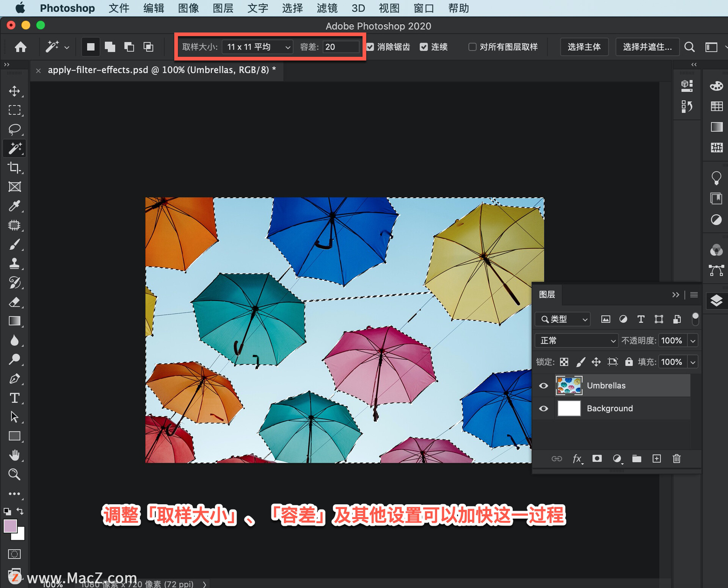This screenshot has height=588, width=728.
Task: Open the 文件 menu
Action: 119,8
